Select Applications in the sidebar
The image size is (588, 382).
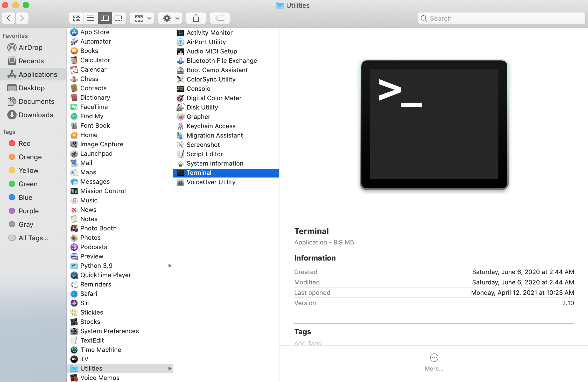[38, 74]
